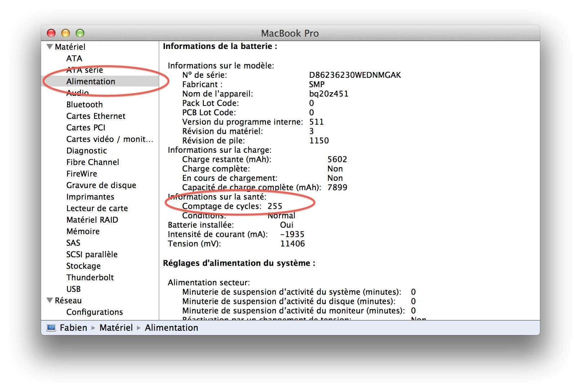Screen dimensions: 581x392
Task: Click Charge restante value 5602
Action: point(337,159)
